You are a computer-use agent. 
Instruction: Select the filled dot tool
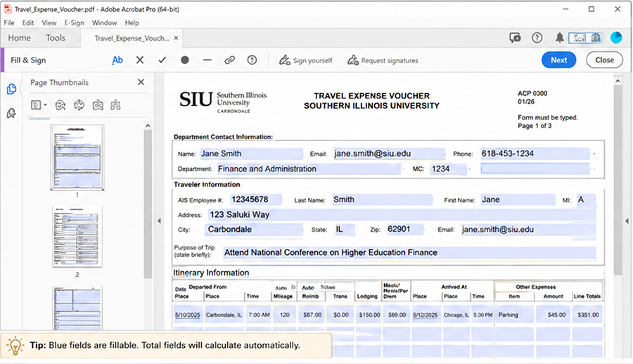[x=185, y=60]
